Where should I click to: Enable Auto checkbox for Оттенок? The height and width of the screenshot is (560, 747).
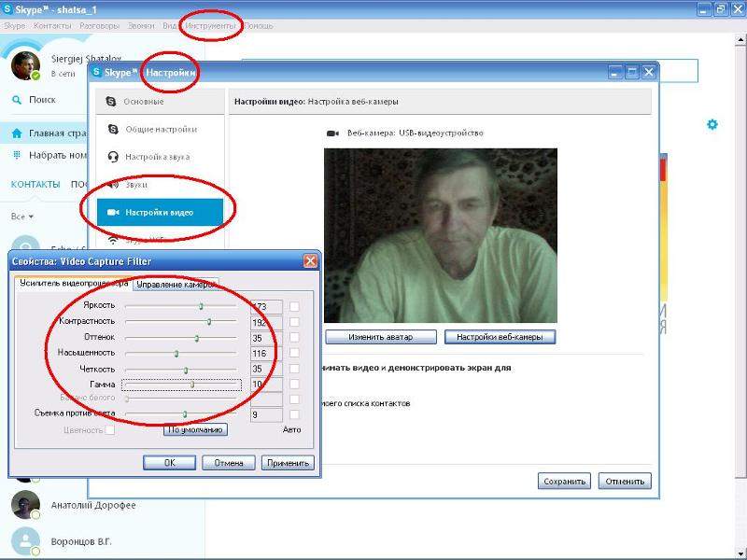tap(294, 338)
